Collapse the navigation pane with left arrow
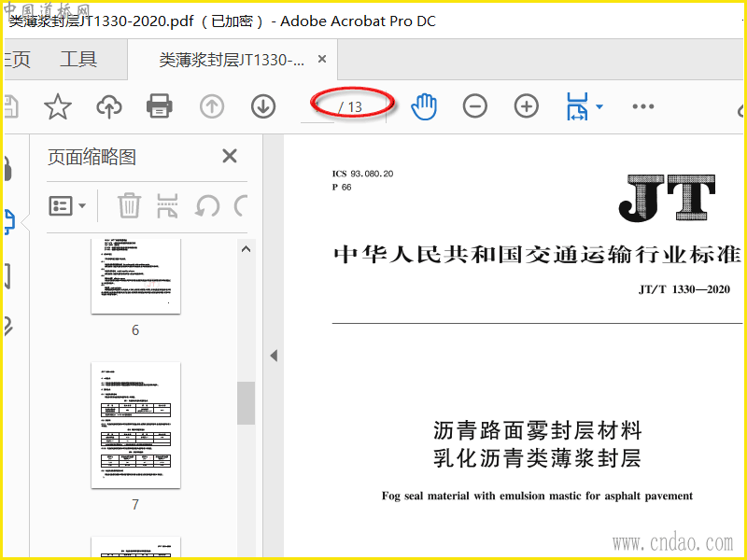 point(274,356)
